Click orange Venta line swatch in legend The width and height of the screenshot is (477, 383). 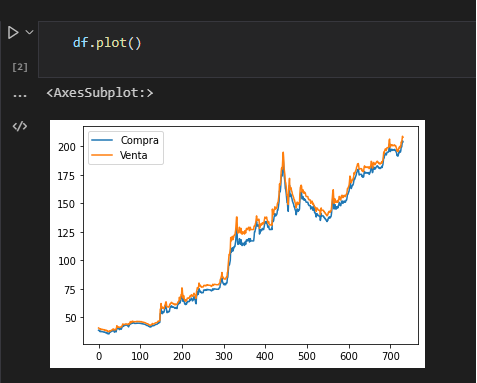102,155
